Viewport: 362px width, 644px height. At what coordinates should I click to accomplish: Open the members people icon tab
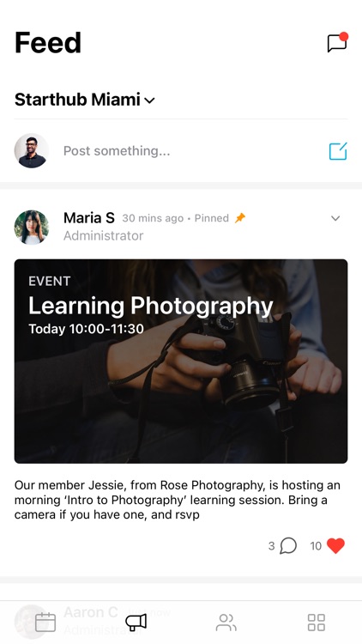pos(226,623)
